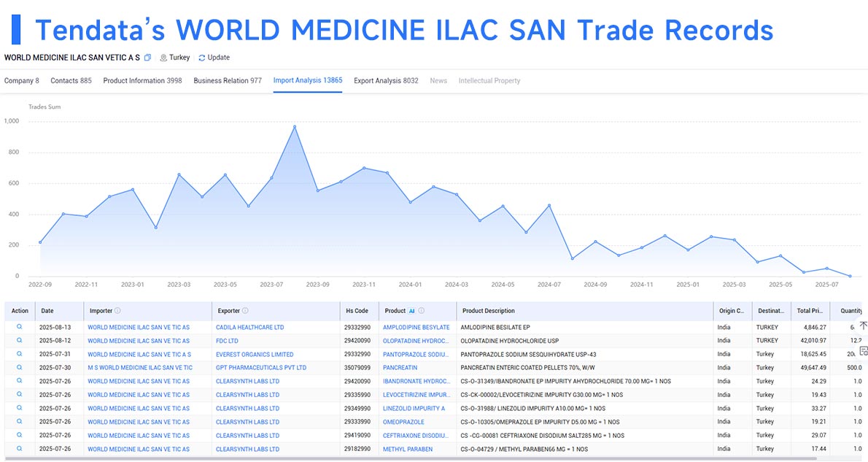Open magnifier for the METHYL PARABEN row

pyautogui.click(x=20, y=449)
